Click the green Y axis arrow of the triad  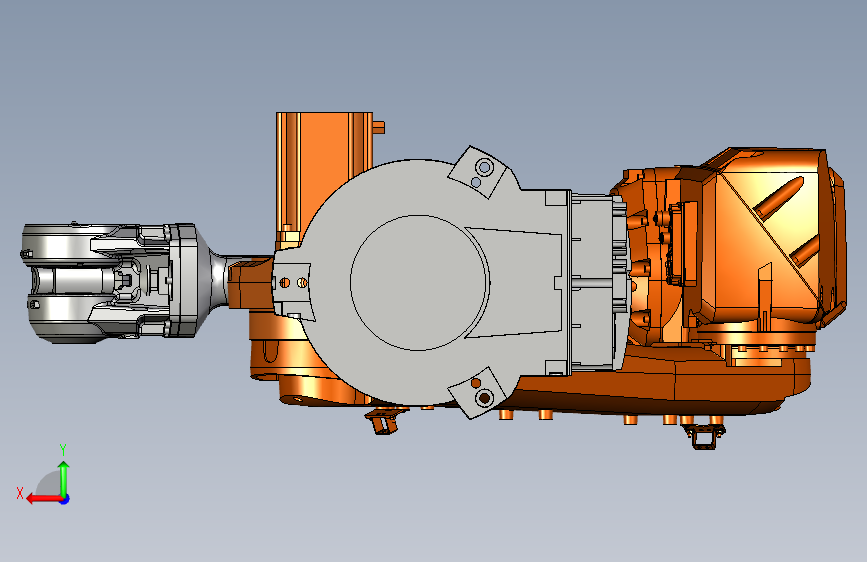(x=64, y=477)
